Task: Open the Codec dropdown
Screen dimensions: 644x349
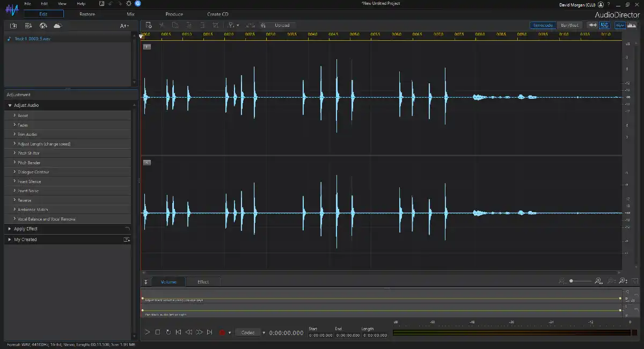Action: [248, 332]
